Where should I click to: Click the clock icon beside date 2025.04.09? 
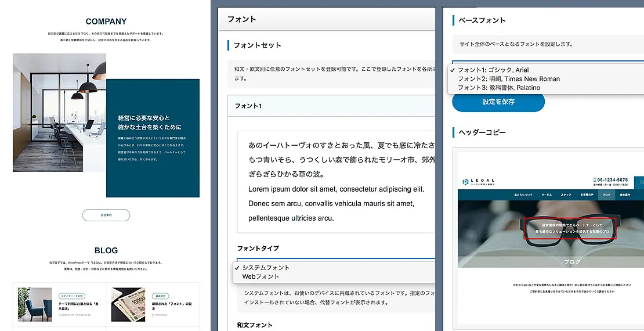click(x=60, y=315)
